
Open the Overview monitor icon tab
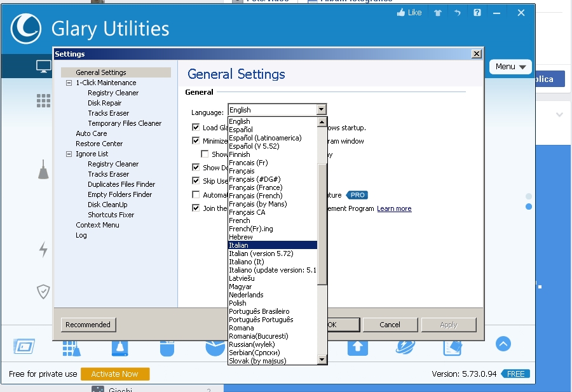pyautogui.click(x=43, y=67)
